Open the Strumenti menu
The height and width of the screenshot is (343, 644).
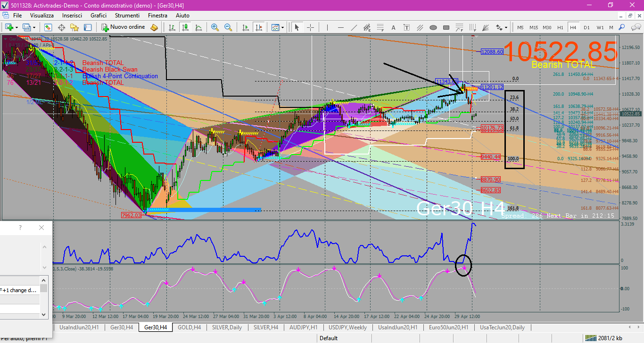click(127, 16)
